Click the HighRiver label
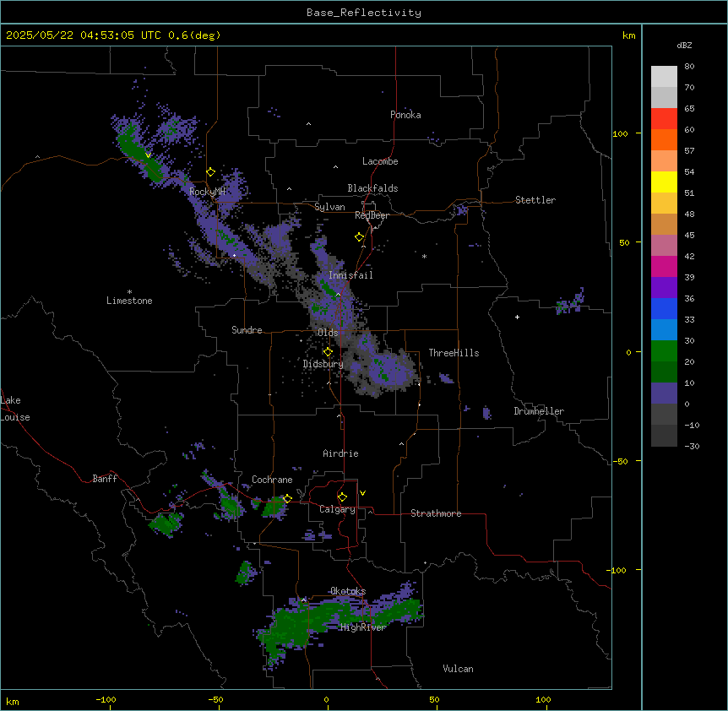Image resolution: width=728 pixels, height=711 pixels. pyautogui.click(x=363, y=627)
